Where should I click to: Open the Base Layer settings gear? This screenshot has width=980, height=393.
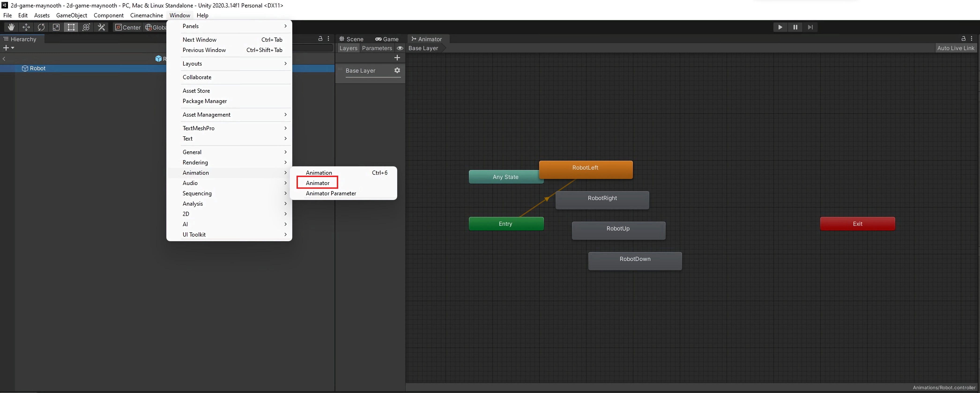[397, 70]
